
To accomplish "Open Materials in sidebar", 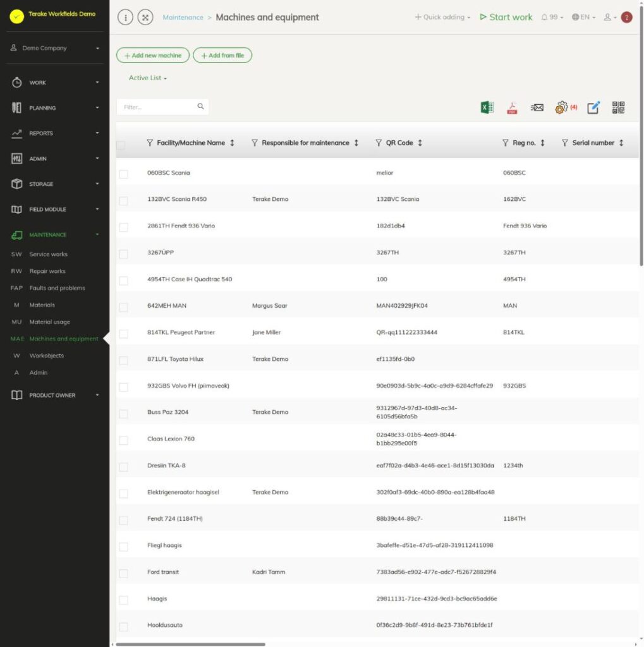I will coord(42,305).
